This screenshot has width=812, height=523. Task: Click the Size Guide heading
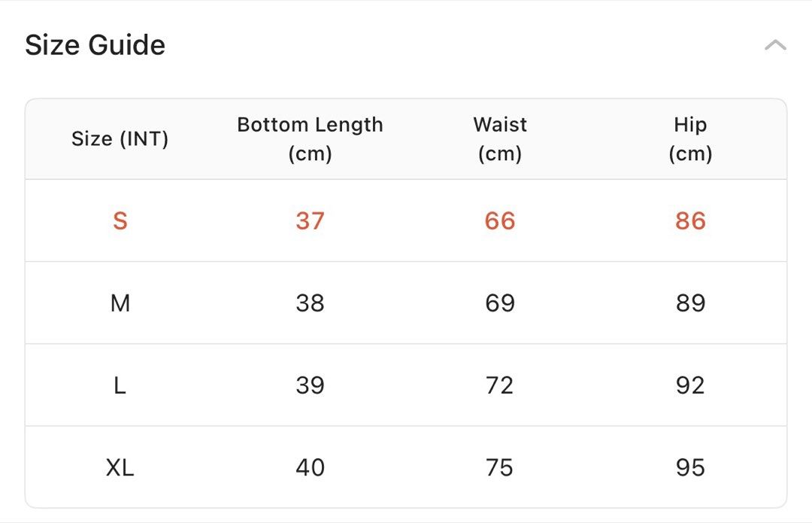[95, 44]
